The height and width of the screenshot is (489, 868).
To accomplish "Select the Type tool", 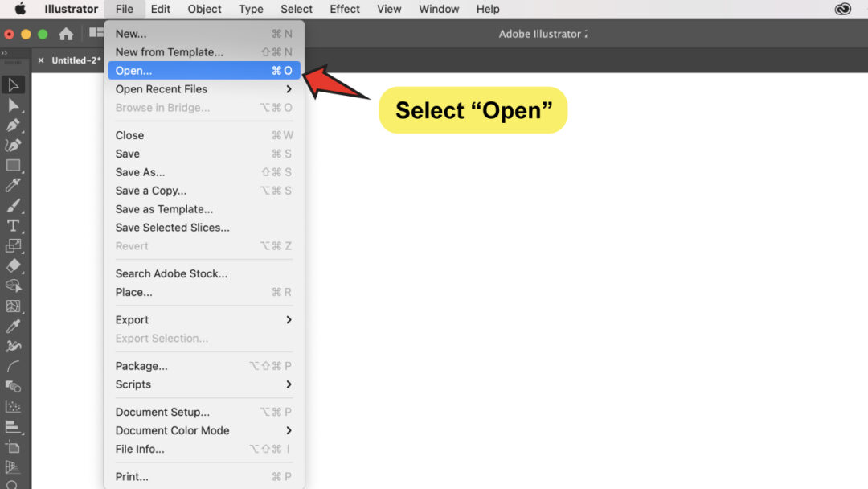I will click(x=13, y=225).
